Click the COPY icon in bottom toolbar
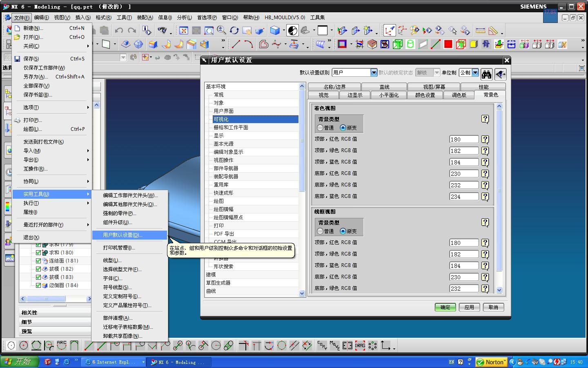The height and width of the screenshot is (368, 588). (322, 346)
